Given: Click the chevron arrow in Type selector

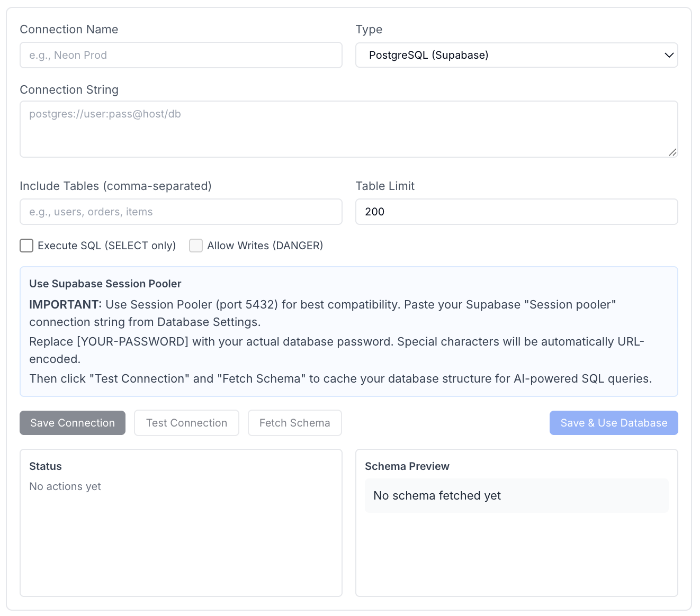Looking at the screenshot, I should pyautogui.click(x=669, y=55).
